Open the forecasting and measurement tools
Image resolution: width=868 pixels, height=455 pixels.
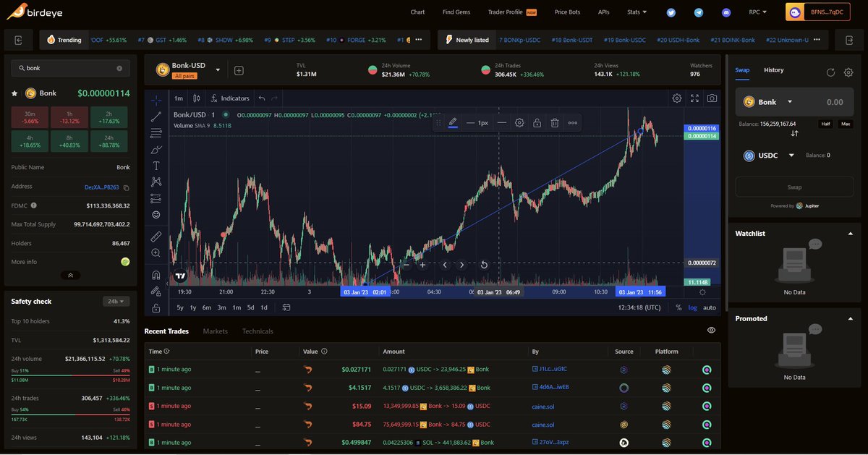pos(156,198)
